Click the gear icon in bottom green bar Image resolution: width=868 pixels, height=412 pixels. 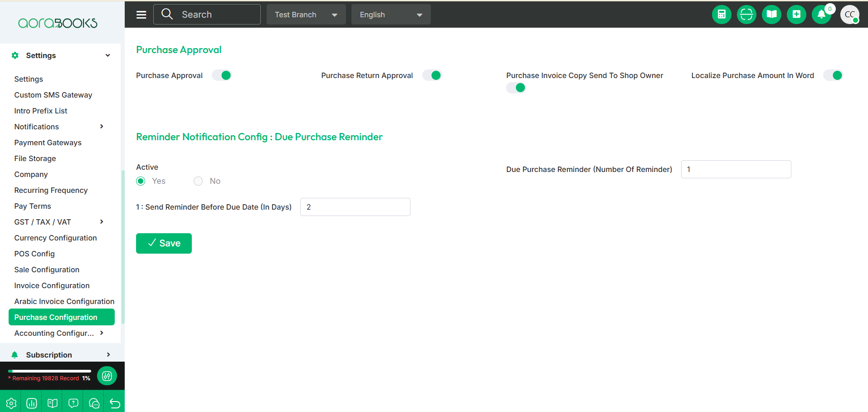(11, 403)
